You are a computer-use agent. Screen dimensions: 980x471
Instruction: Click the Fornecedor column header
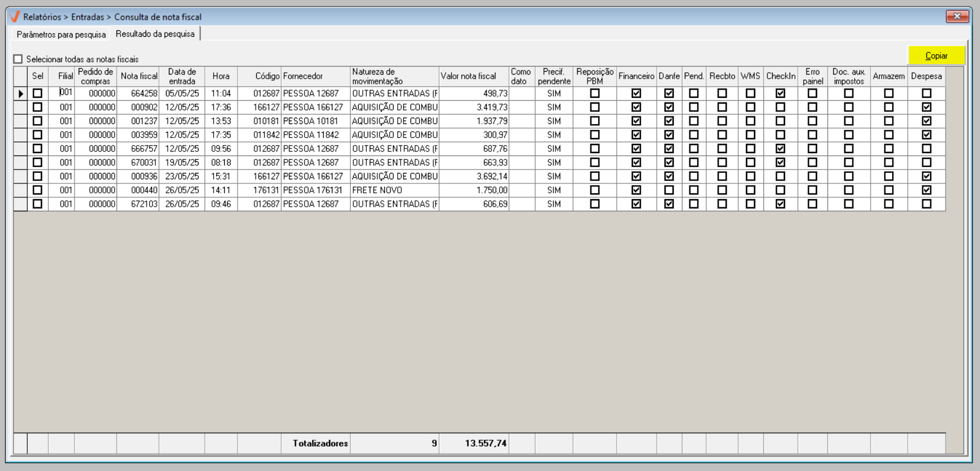pos(316,76)
